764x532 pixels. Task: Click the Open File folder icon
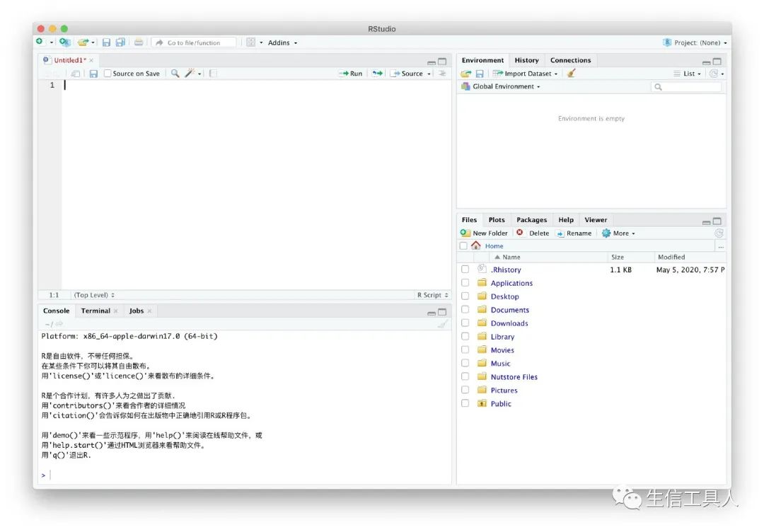click(83, 42)
